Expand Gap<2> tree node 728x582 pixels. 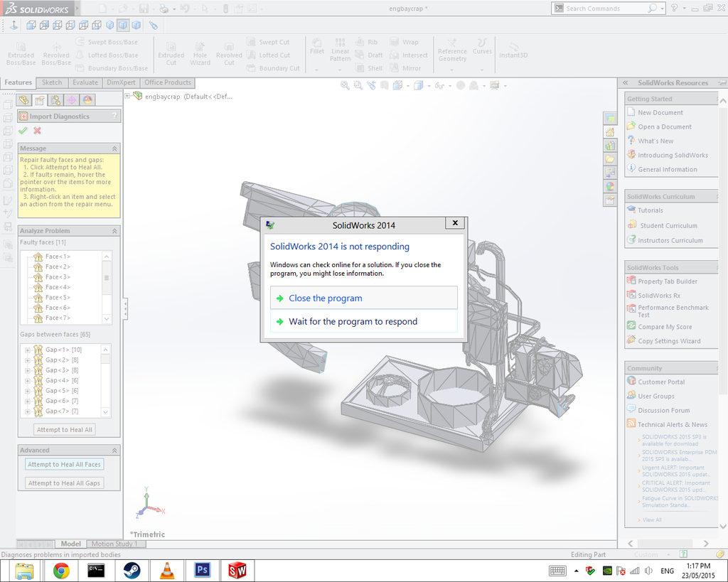28,360
